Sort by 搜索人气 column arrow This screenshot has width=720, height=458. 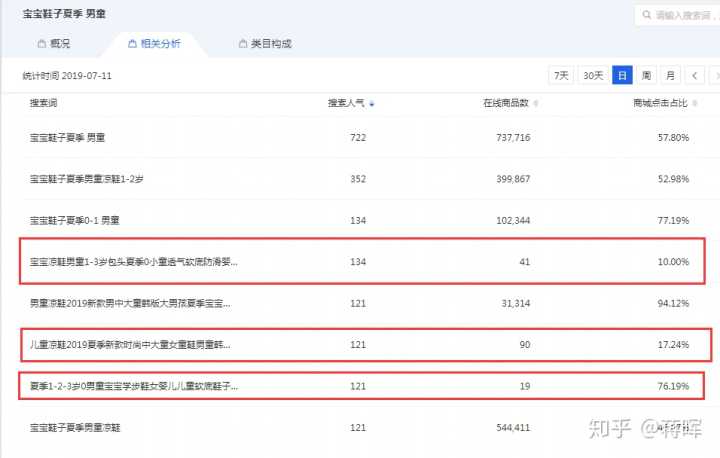[372, 103]
